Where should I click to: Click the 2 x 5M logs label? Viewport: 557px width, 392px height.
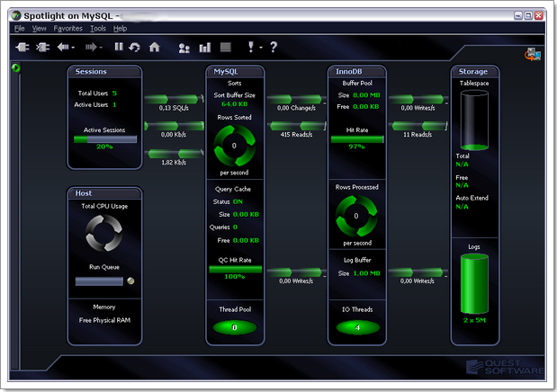[474, 320]
